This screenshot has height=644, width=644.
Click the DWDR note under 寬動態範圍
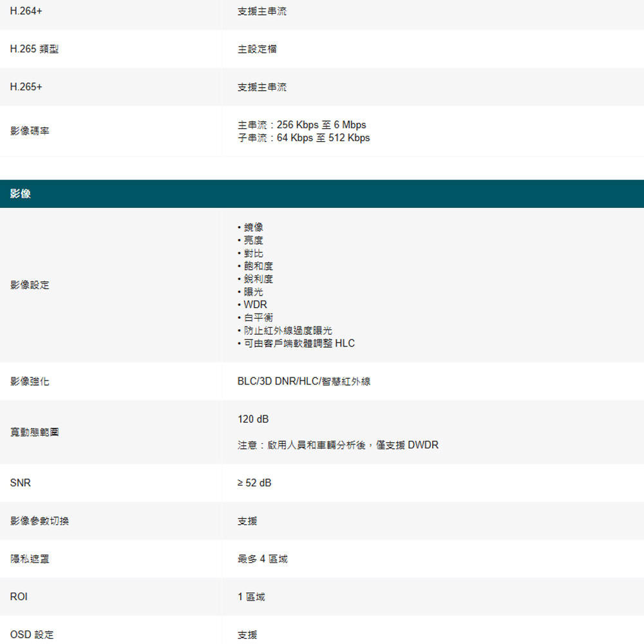pos(337,445)
